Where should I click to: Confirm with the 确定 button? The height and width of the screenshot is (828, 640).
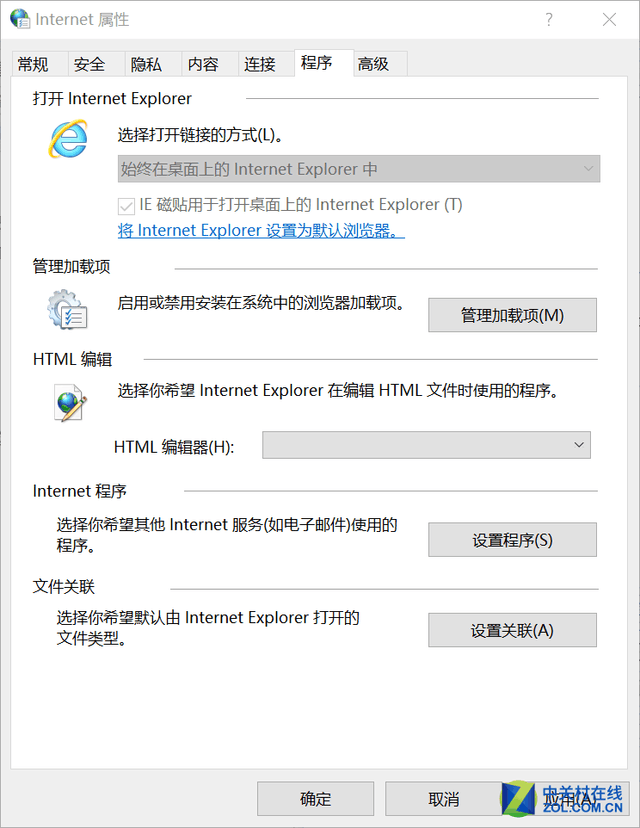(x=316, y=799)
